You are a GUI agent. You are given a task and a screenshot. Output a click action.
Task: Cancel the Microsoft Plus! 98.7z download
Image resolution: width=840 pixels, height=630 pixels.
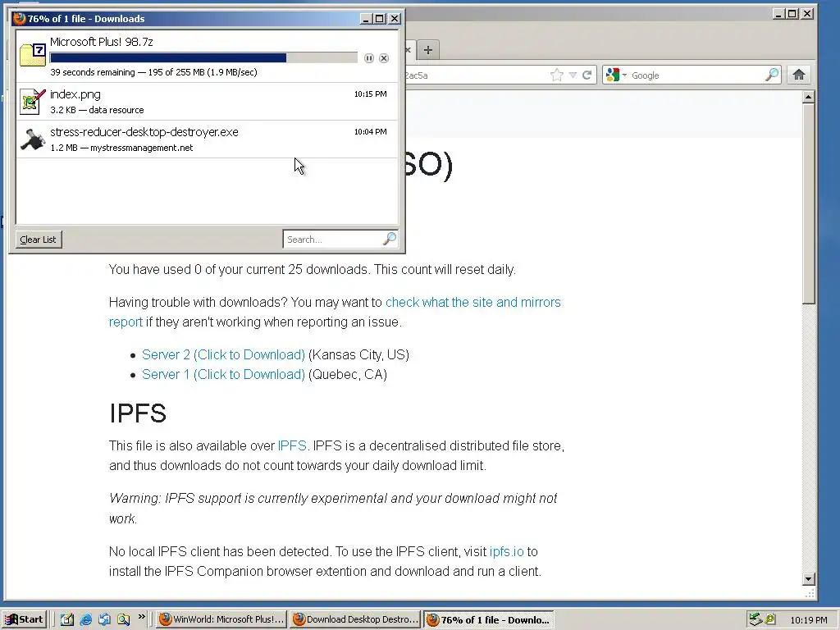pyautogui.click(x=384, y=58)
